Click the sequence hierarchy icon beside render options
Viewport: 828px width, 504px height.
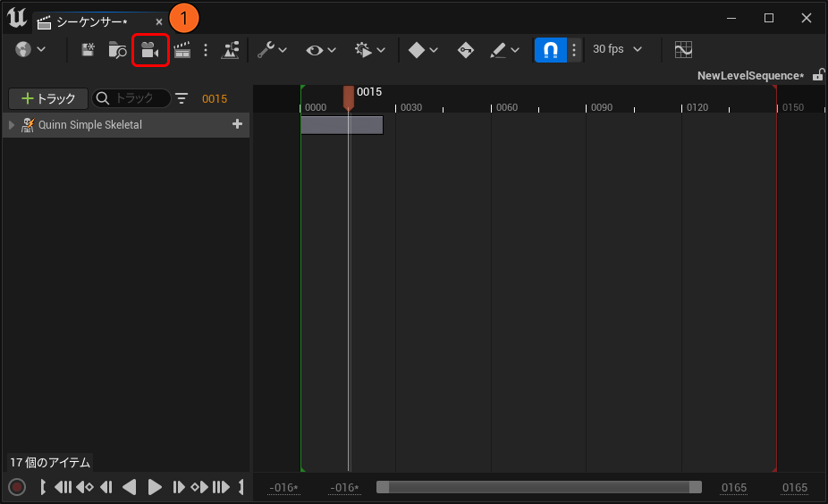(x=231, y=50)
